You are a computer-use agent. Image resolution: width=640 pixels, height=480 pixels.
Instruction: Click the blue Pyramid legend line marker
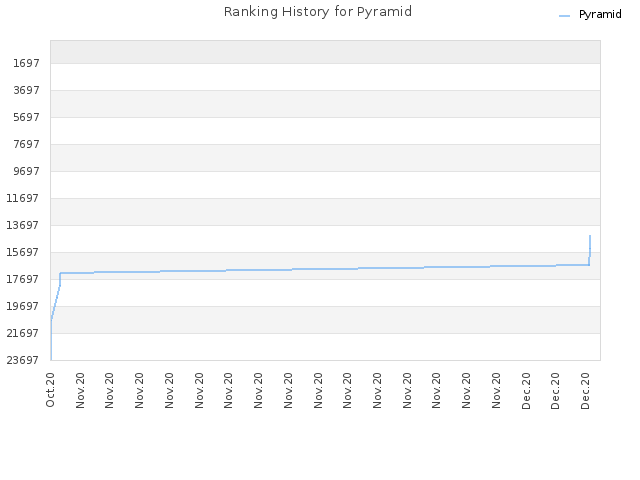564,16
